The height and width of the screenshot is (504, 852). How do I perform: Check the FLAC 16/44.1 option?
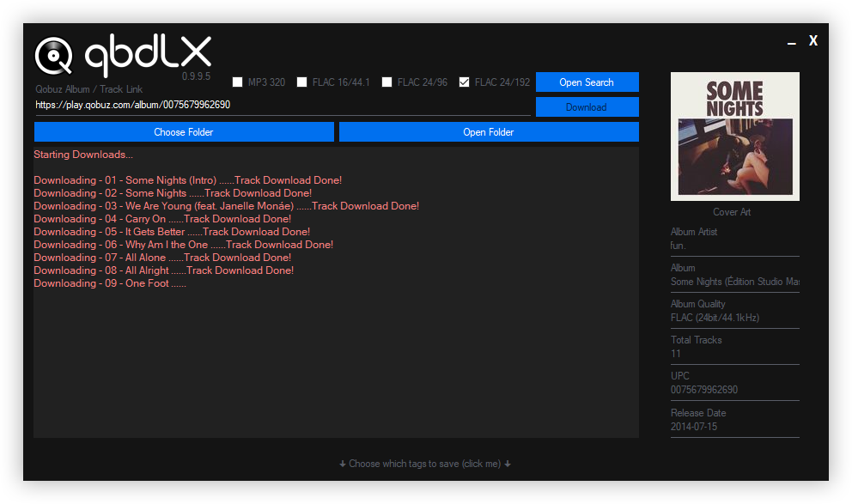302,82
